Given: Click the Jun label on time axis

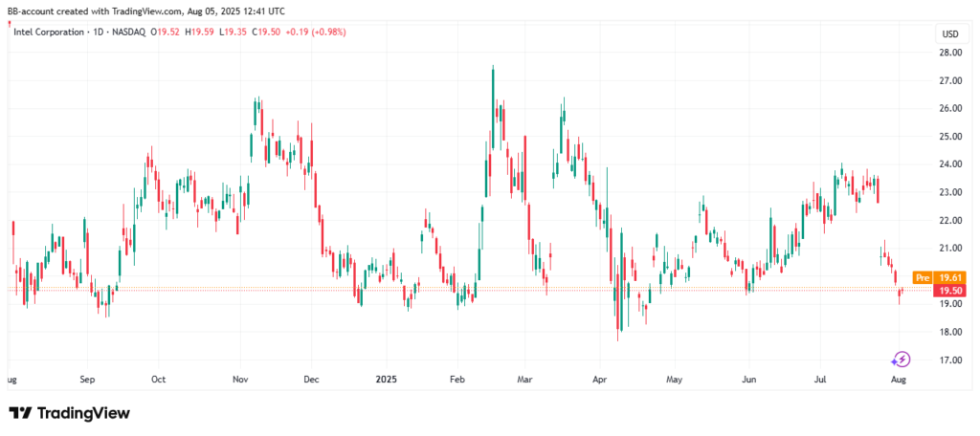Looking at the screenshot, I should click(x=748, y=380).
